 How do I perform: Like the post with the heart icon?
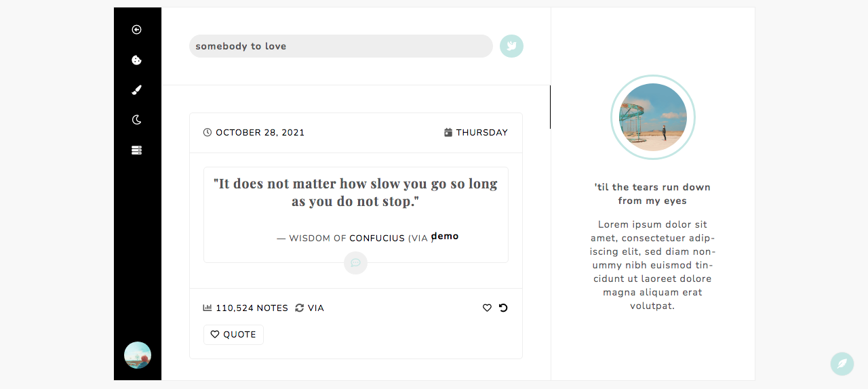click(x=487, y=308)
